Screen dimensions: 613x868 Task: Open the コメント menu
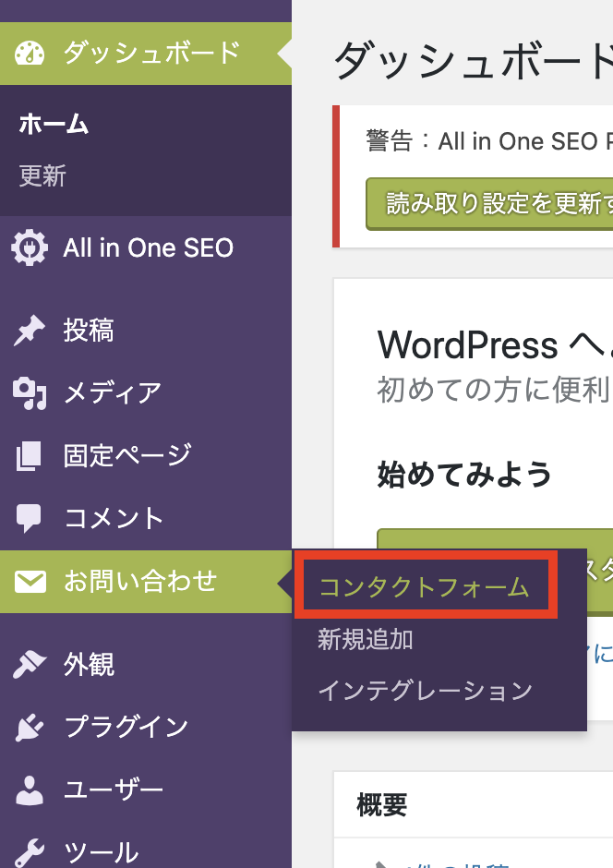(x=146, y=519)
